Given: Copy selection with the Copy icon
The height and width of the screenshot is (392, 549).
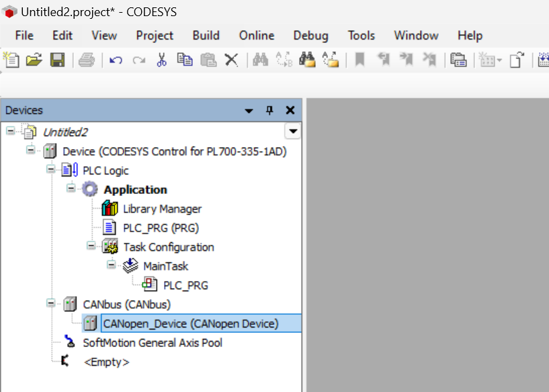Looking at the screenshot, I should coord(185,60).
